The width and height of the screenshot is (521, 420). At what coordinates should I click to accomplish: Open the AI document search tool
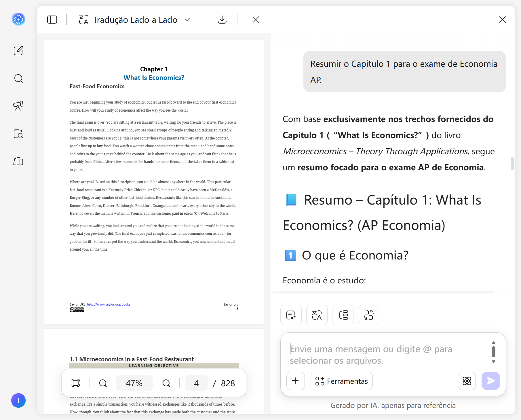[x=18, y=134]
